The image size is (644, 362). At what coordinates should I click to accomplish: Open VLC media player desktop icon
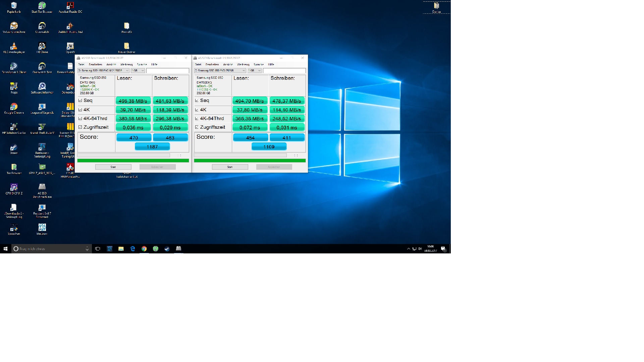click(14, 47)
